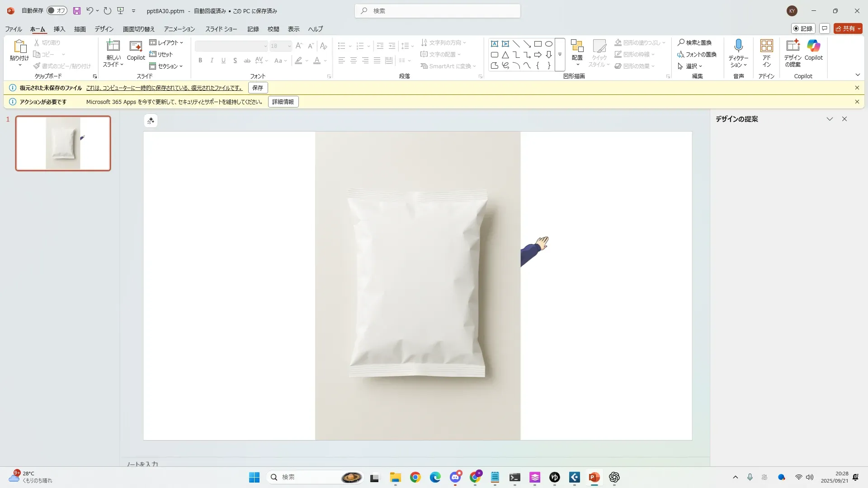Click the Design Suggestions ribbon icon
The image size is (868, 488).
pyautogui.click(x=793, y=46)
